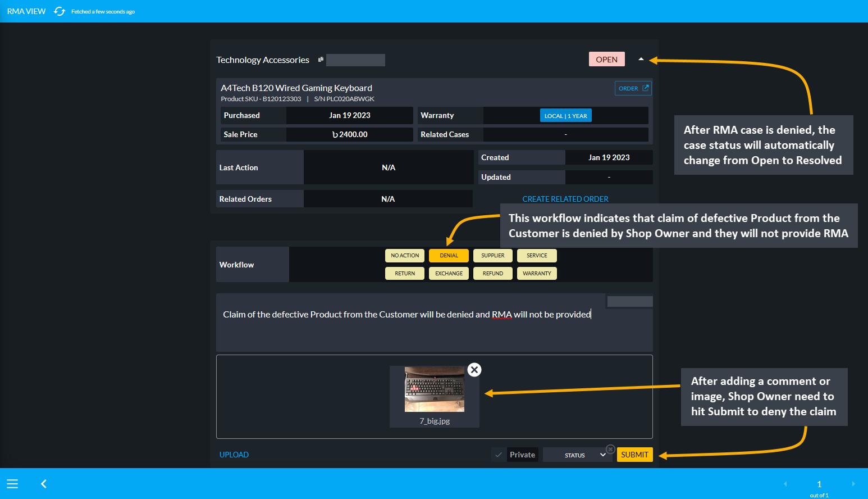This screenshot has height=499, width=868.
Task: Click the greyed case ID field near heading
Action: 355,60
